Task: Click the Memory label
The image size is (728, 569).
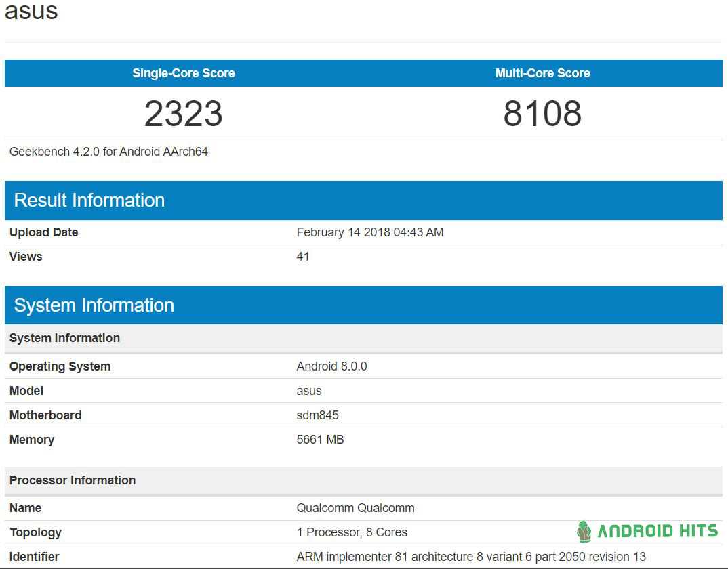Action: pos(32,440)
